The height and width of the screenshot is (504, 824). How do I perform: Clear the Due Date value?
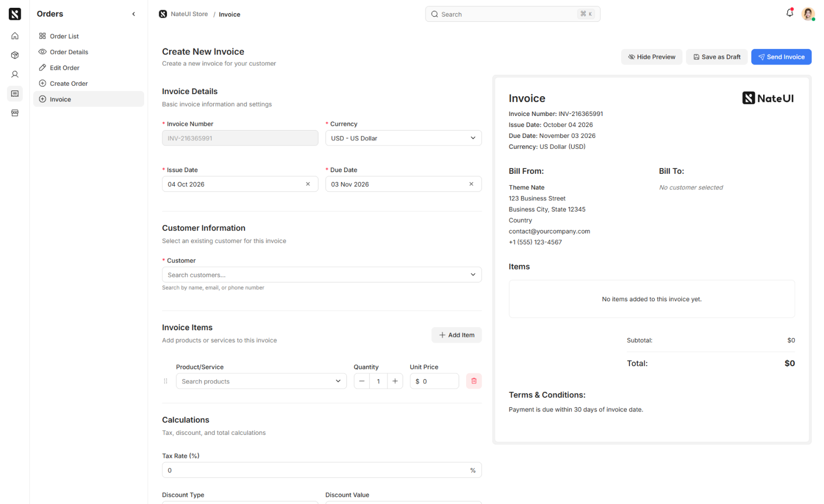click(x=471, y=184)
